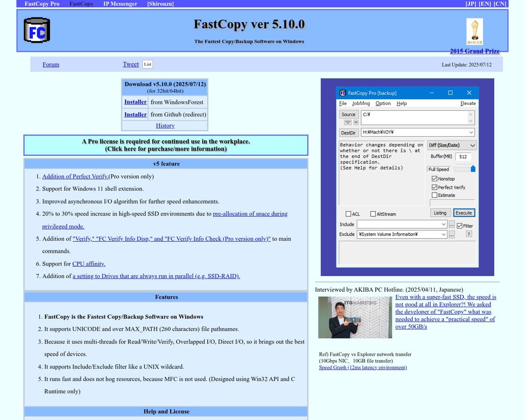Click the Buffer(MB) input field
The height and width of the screenshot is (420, 525).
click(464, 157)
